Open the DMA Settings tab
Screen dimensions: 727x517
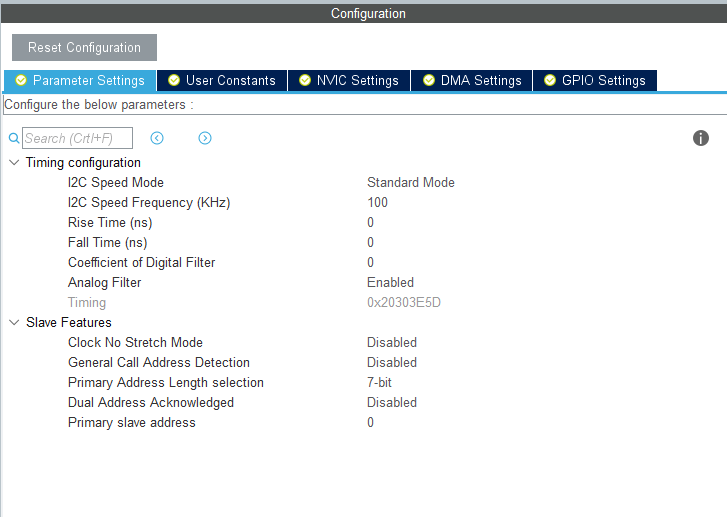(472, 81)
